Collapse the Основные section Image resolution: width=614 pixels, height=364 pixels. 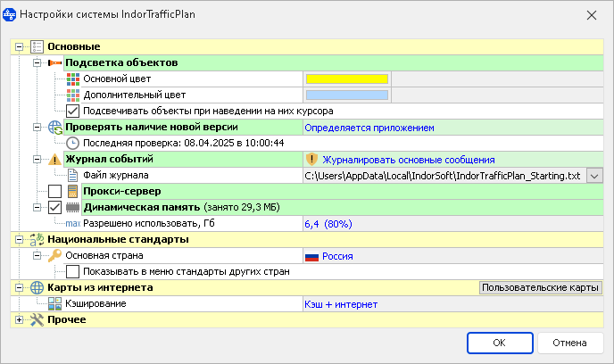[19, 47]
